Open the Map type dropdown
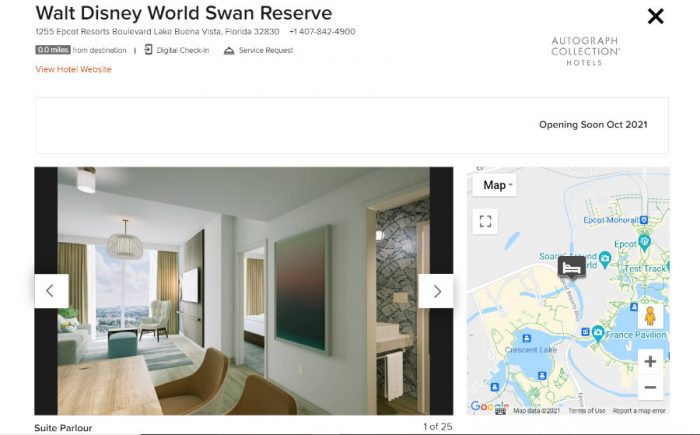 495,185
